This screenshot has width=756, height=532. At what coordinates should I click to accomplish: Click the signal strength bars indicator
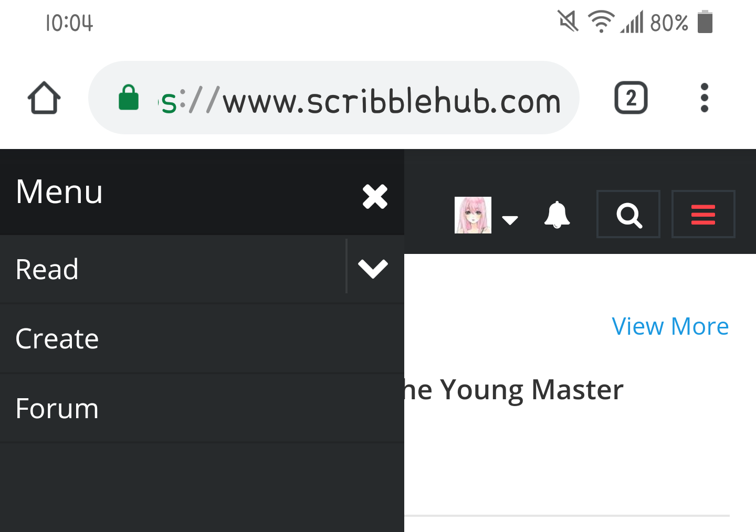pyautogui.click(x=632, y=22)
